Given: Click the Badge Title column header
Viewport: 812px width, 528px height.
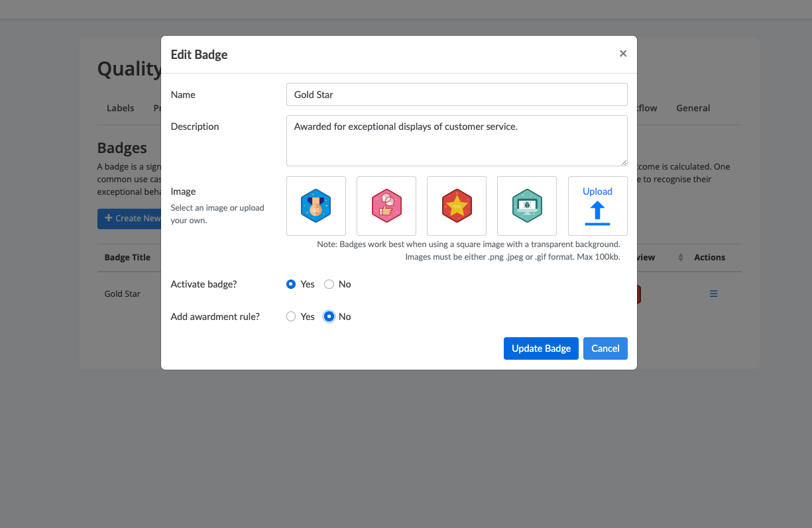Looking at the screenshot, I should tap(127, 258).
